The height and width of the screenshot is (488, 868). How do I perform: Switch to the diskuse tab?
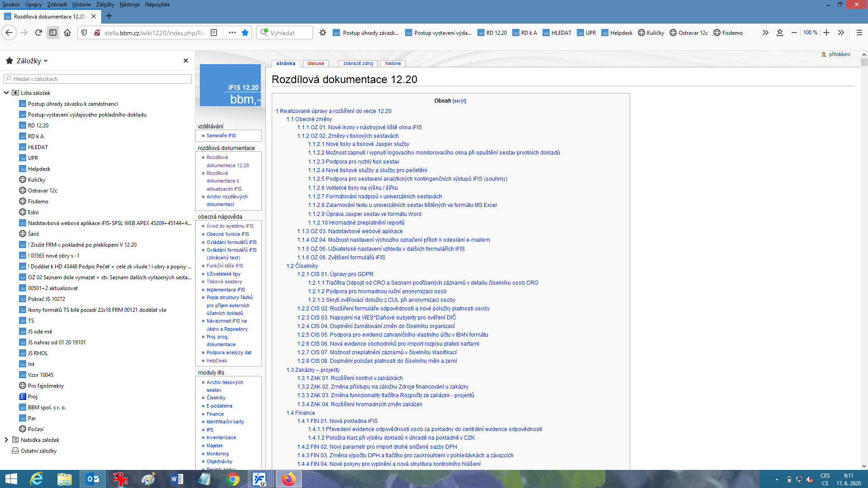[x=316, y=63]
